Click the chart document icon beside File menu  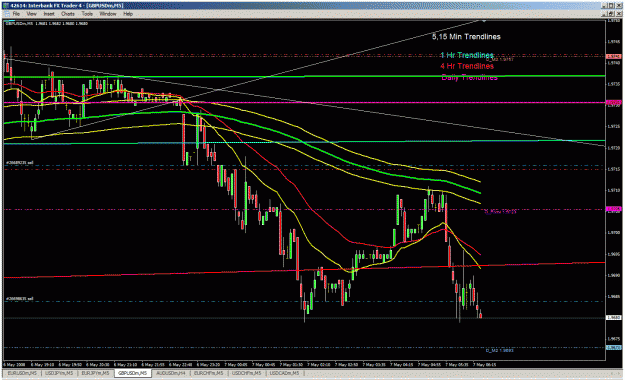click(7, 14)
